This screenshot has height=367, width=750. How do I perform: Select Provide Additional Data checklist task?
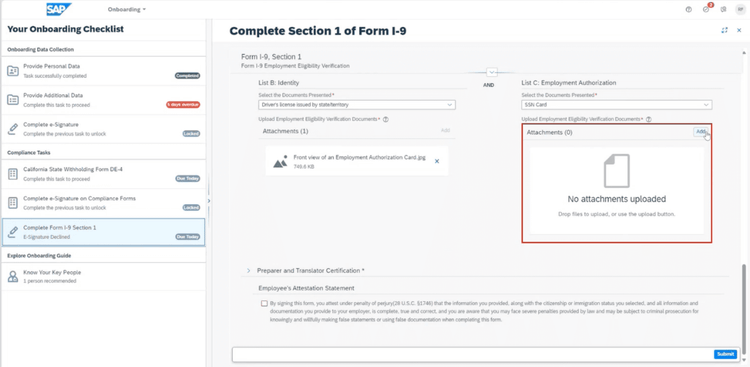[103, 100]
